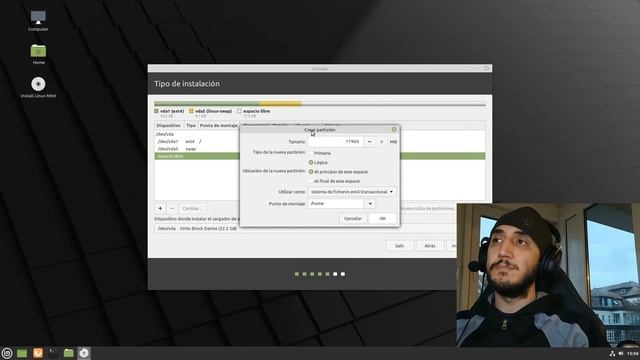Launch Firefox from the taskbar
Image resolution: width=640 pixels, height=360 pixels.
click(38, 353)
